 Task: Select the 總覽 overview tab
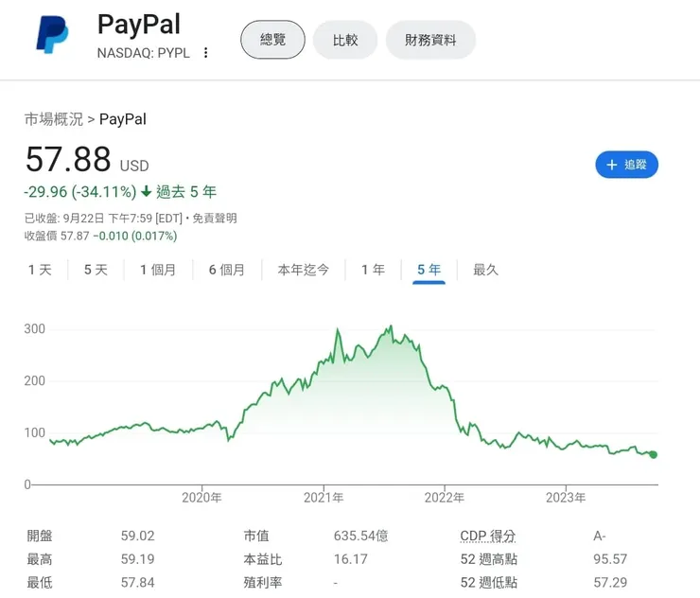tap(272, 40)
